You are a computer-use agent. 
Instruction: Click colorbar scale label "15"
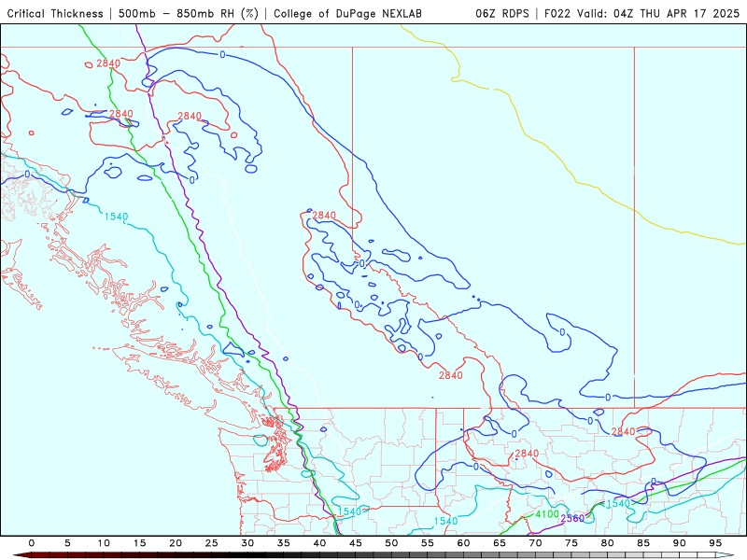coord(139,543)
